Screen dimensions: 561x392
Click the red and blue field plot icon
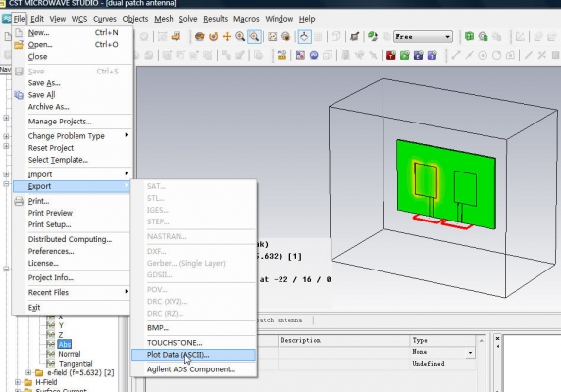tap(300, 55)
